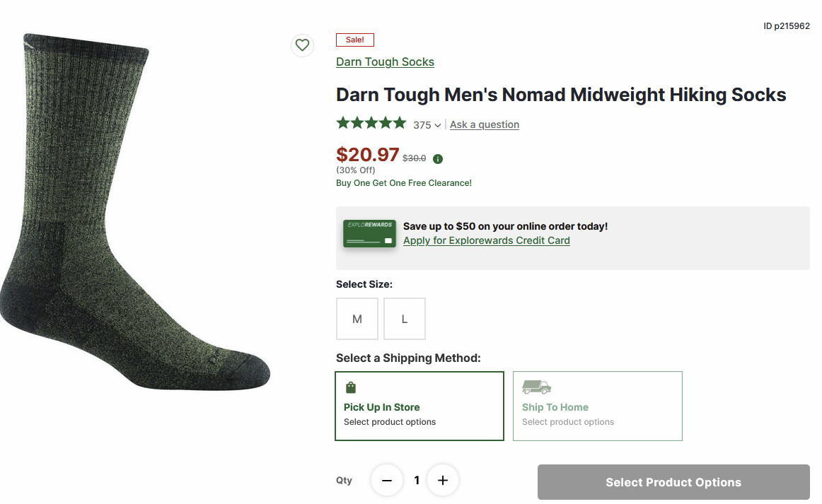Open the Darn Tough Socks brand link
822x504 pixels.
point(385,62)
